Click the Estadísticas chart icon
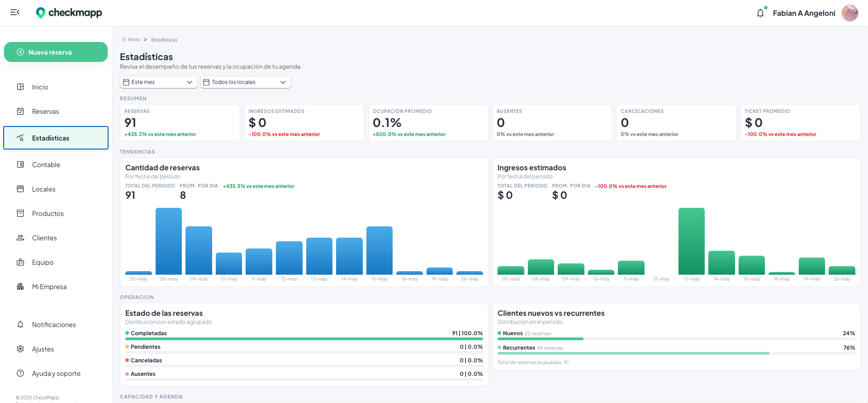 [20, 138]
